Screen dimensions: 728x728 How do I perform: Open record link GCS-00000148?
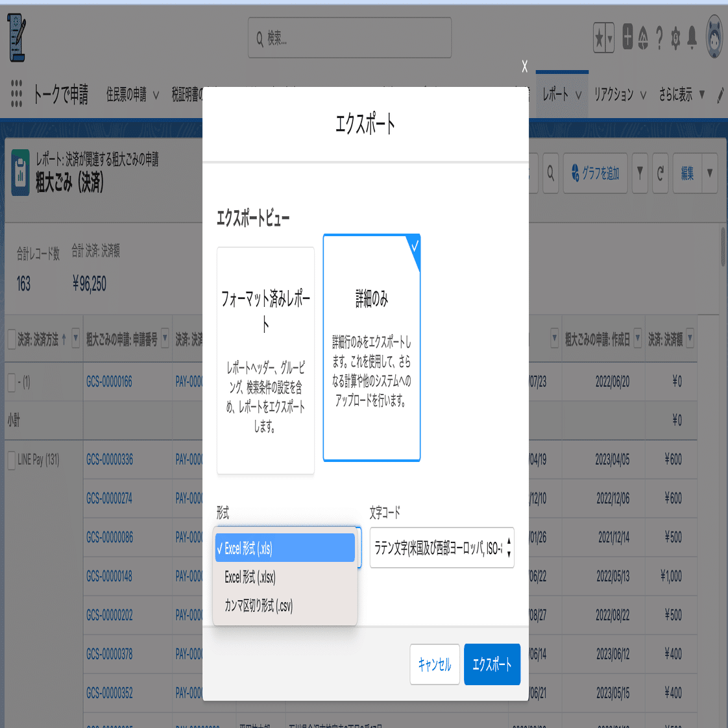pyautogui.click(x=109, y=577)
